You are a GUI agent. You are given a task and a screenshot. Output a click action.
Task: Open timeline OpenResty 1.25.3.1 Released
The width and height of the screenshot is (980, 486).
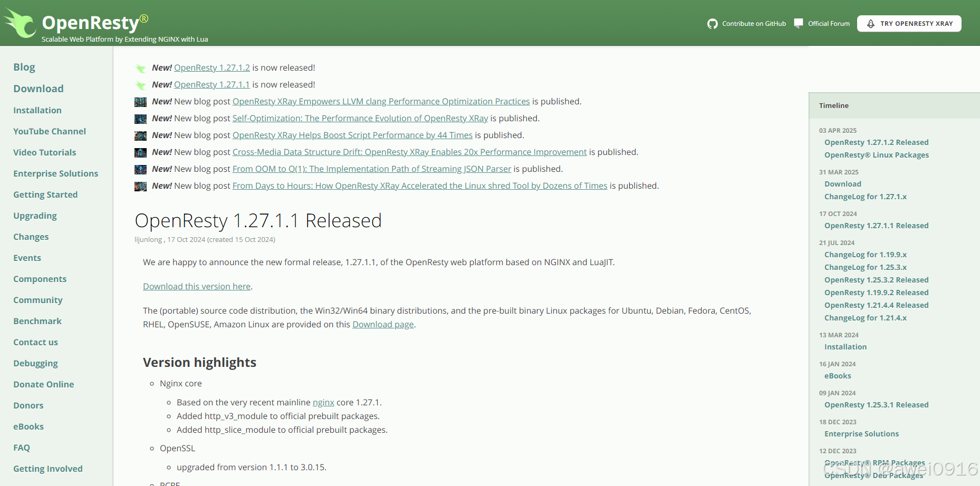[x=876, y=405]
